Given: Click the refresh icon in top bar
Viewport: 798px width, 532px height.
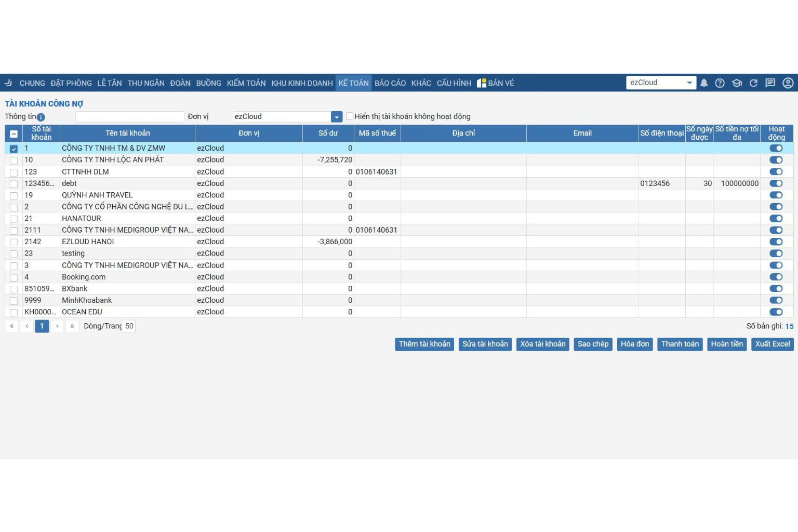Looking at the screenshot, I should 753,83.
